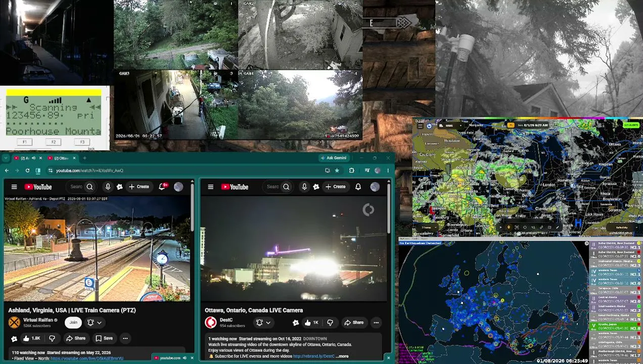This screenshot has width=643, height=364.
Task: Click the Ottawa skyline live video player
Action: point(293,248)
